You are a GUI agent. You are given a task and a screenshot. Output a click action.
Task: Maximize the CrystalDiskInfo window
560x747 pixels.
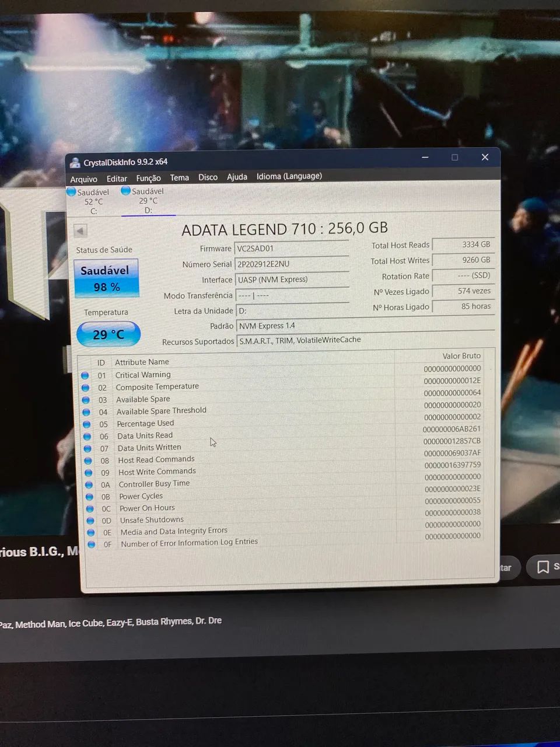[455, 158]
